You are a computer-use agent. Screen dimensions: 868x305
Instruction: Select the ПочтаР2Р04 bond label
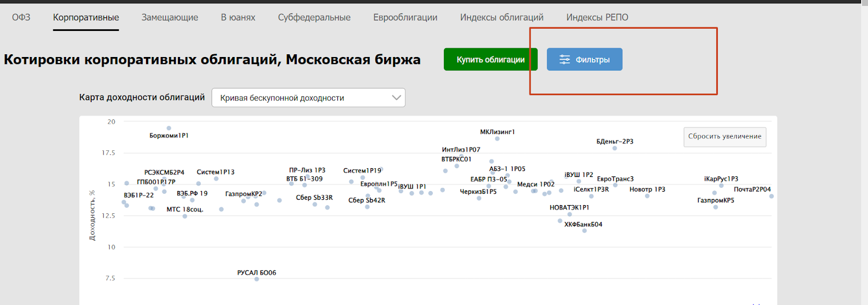click(752, 189)
